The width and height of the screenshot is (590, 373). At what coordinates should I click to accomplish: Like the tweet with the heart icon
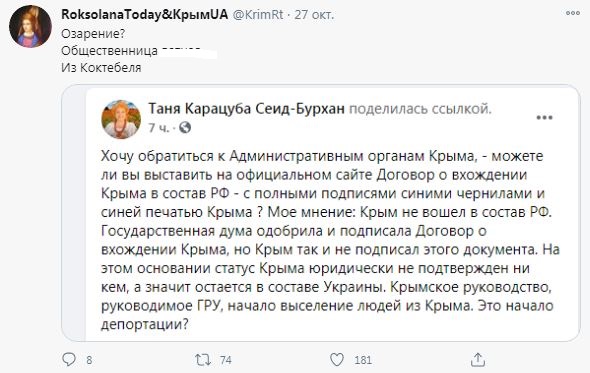pyautogui.click(x=337, y=360)
